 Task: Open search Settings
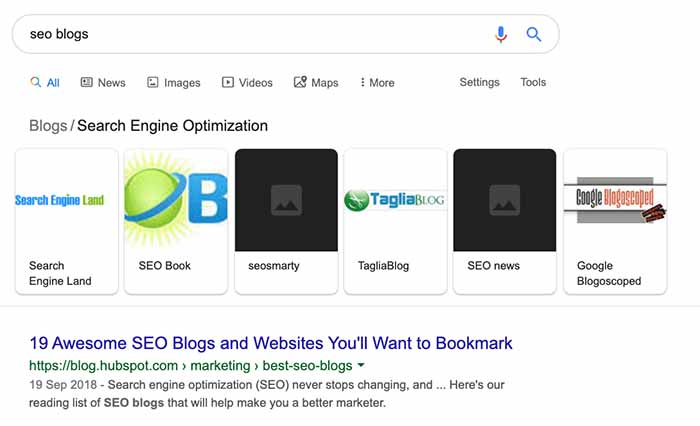click(x=479, y=82)
